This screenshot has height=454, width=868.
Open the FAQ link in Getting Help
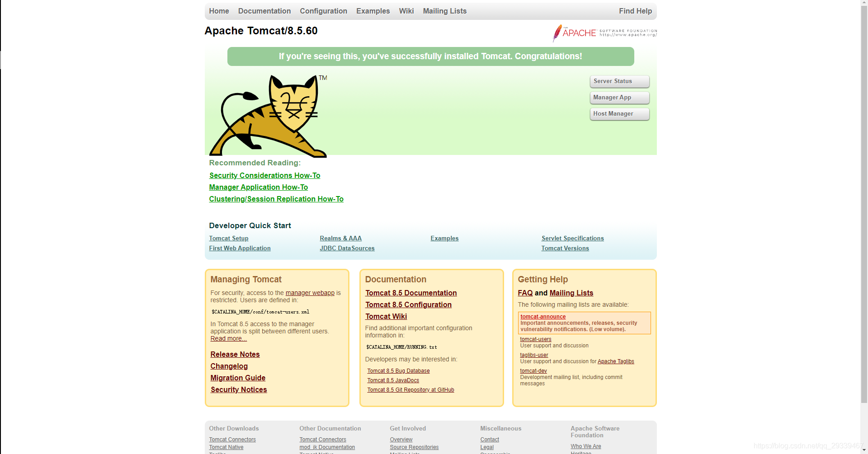(x=525, y=293)
